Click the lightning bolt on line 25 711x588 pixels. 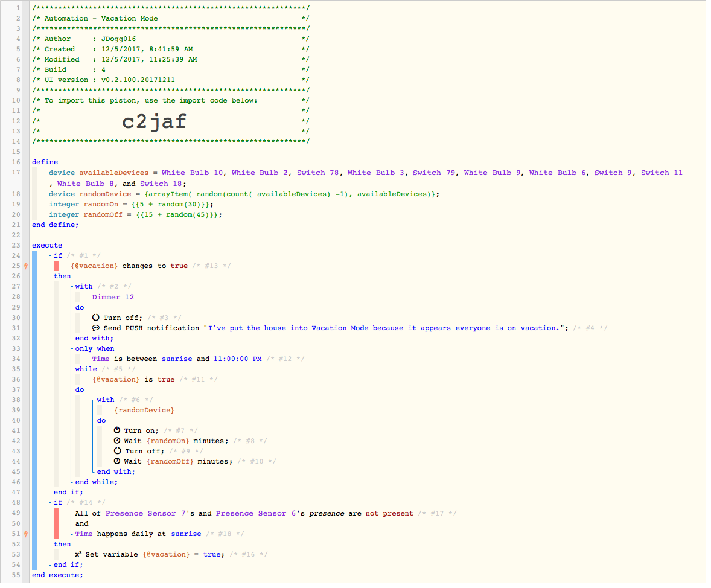tap(26, 266)
